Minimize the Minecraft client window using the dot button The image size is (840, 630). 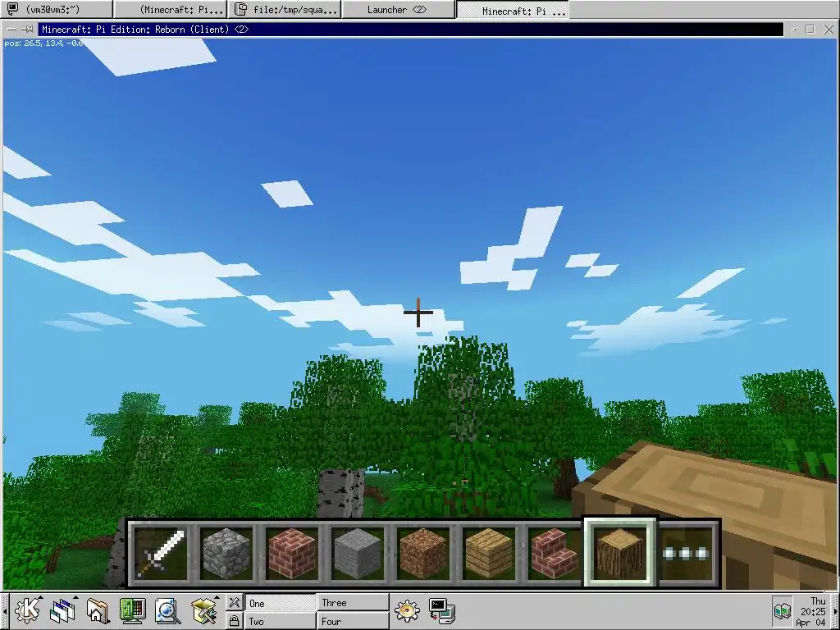794,29
